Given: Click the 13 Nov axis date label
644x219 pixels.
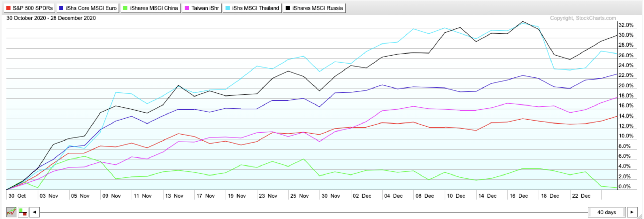Looking at the screenshot, I should tap(174, 196).
